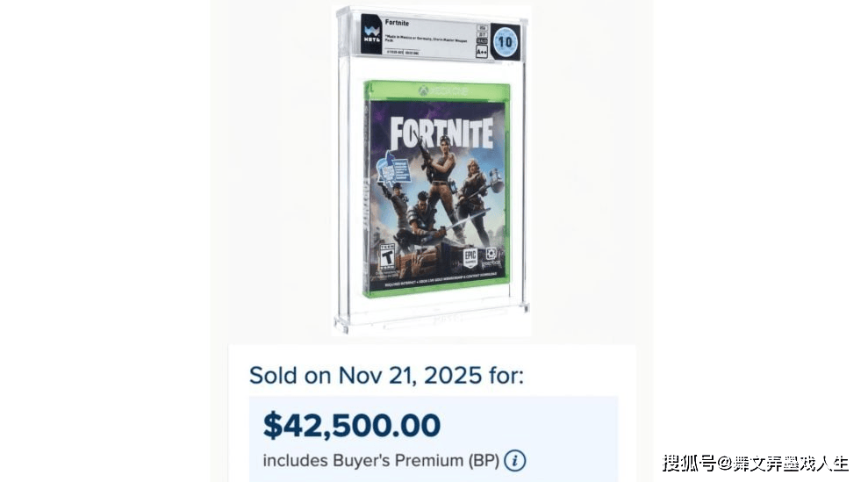
Task: Click the $42,500.00 sold price
Action: [352, 425]
